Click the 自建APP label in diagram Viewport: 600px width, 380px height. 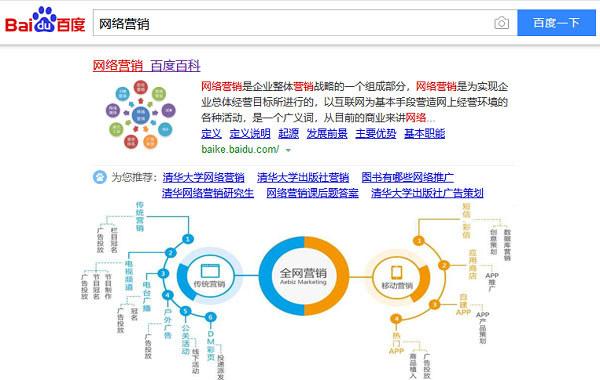(x=463, y=305)
